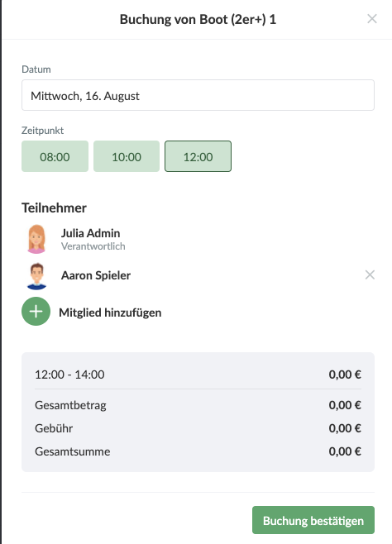Image resolution: width=392 pixels, height=544 pixels.
Task: Click the Aaron Spieler participant name
Action: (96, 275)
